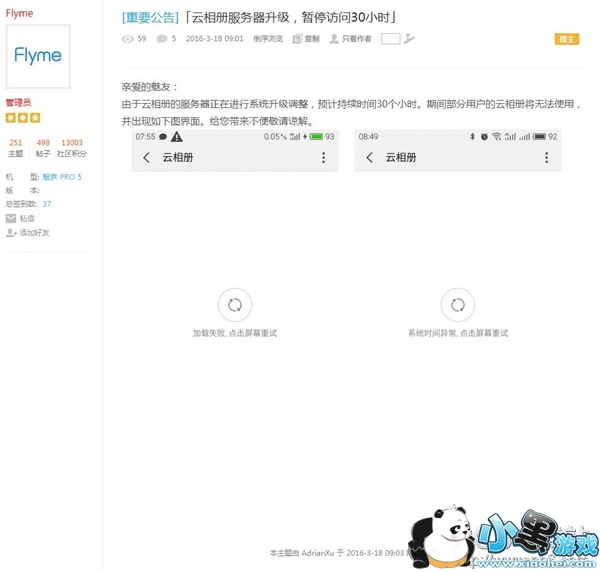Click the bluetooth icon in right status bar
Viewport: 600px width, 572px height.
[472, 137]
